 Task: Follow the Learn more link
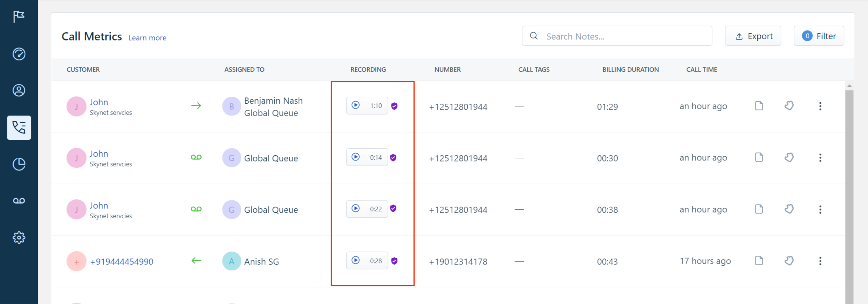click(x=147, y=38)
